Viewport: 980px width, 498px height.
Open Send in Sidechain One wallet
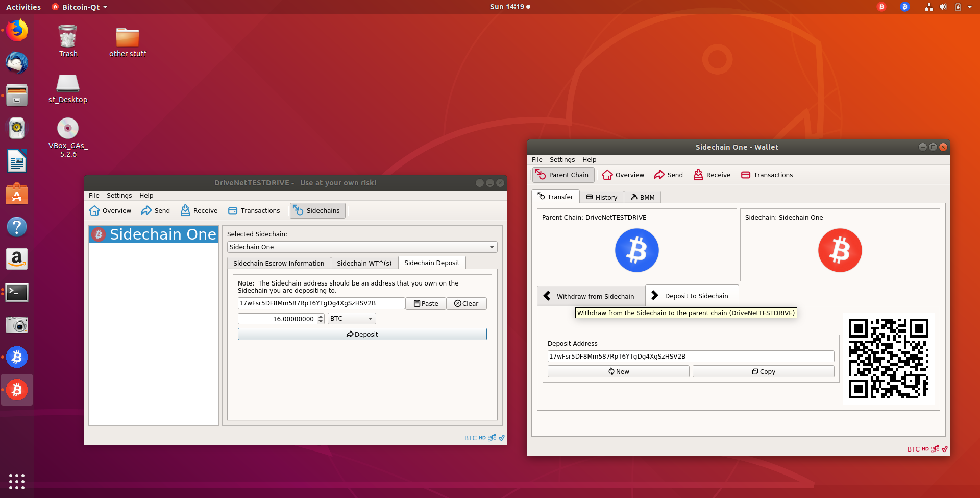668,175
